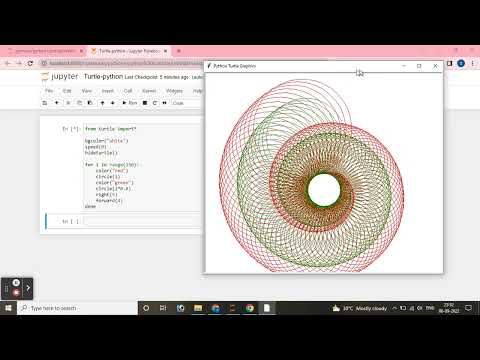Open the weather widget showing Mostly cloudy
480x360 pixels.
360,308
